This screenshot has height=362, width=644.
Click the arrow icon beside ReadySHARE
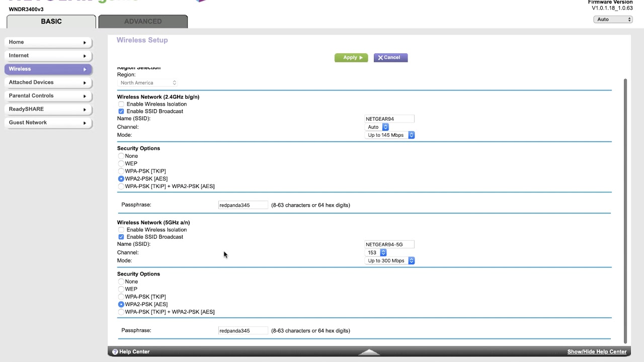click(85, 110)
